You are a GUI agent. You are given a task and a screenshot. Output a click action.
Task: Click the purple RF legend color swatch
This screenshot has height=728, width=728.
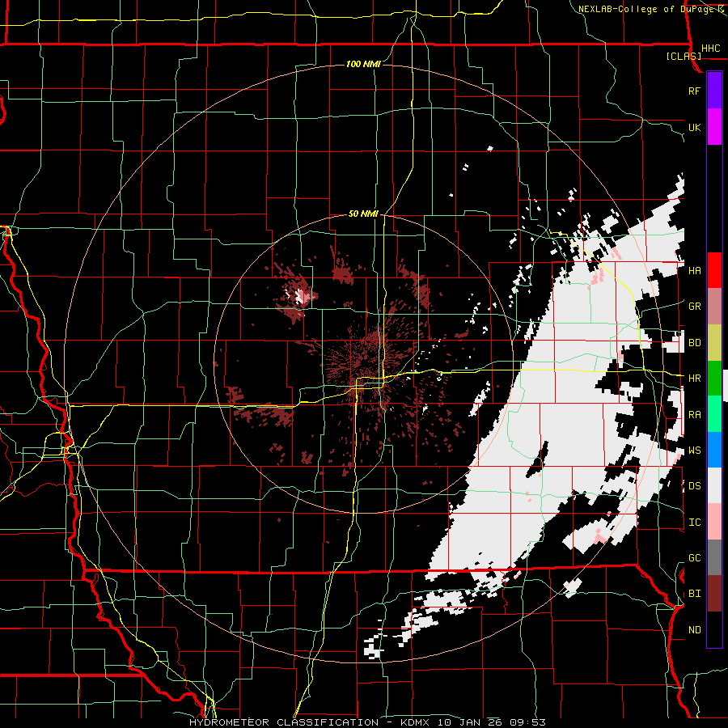[x=714, y=90]
